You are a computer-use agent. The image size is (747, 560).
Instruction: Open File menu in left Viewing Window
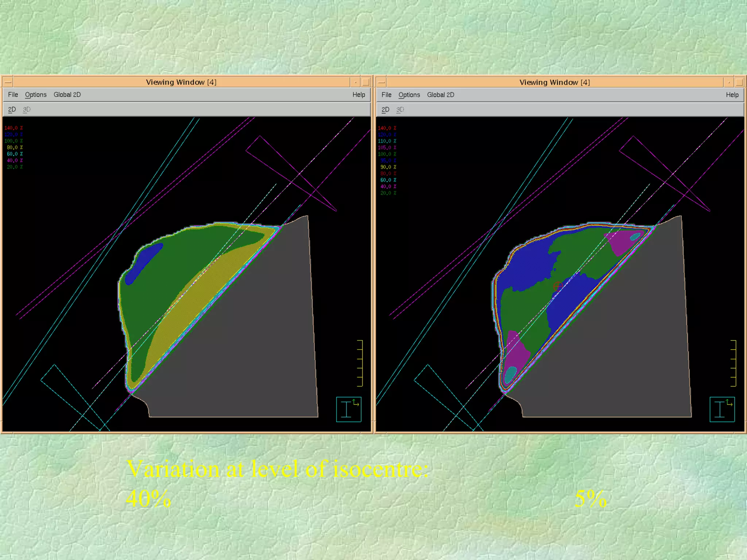coord(13,95)
